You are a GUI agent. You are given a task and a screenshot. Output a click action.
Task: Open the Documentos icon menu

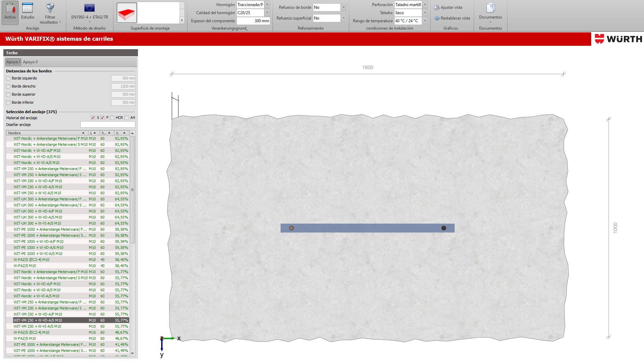(490, 8)
